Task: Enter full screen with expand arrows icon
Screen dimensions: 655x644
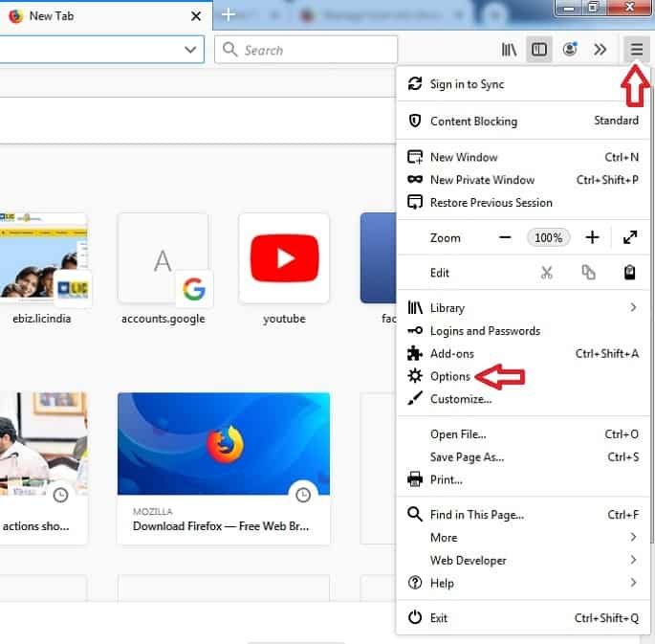Action: (630, 237)
